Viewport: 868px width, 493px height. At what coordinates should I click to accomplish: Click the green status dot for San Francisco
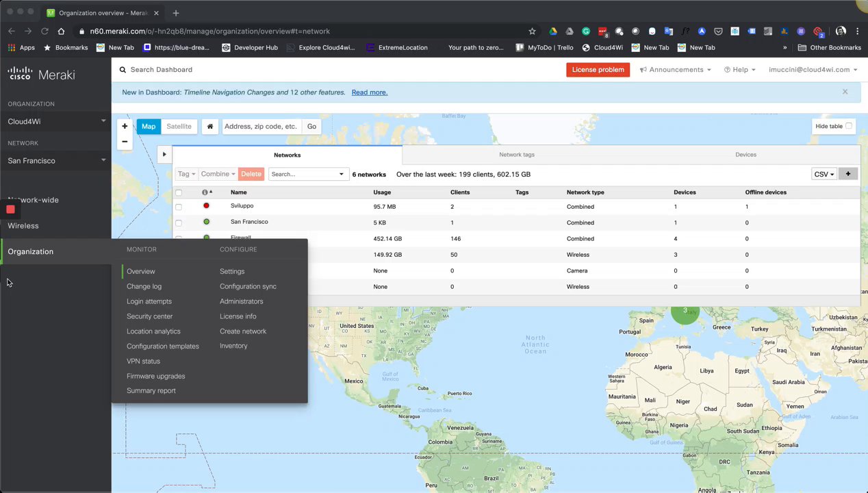(x=206, y=222)
